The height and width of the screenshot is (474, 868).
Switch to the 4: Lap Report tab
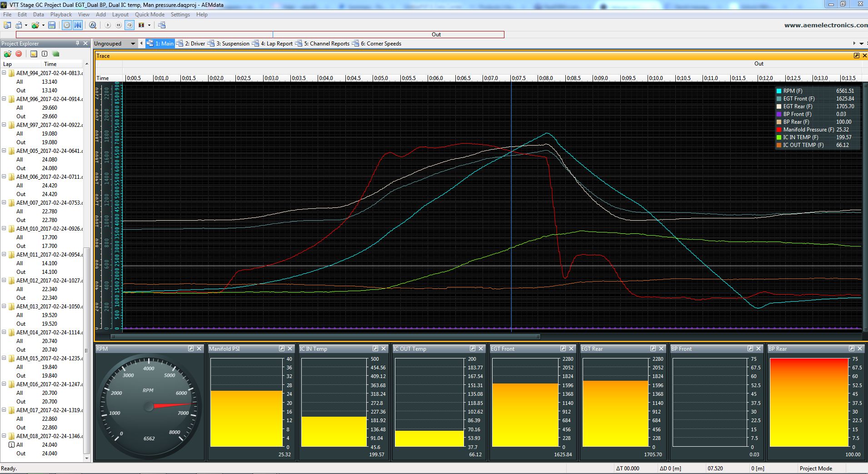coord(273,44)
